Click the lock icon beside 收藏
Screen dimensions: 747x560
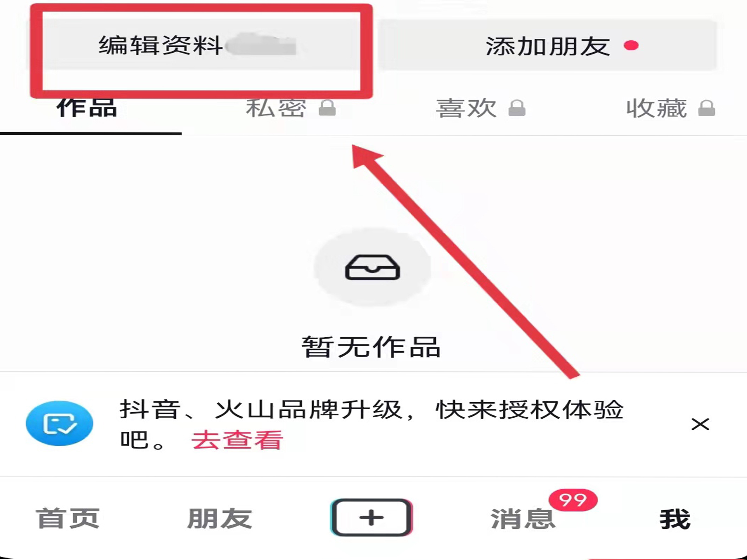(707, 108)
